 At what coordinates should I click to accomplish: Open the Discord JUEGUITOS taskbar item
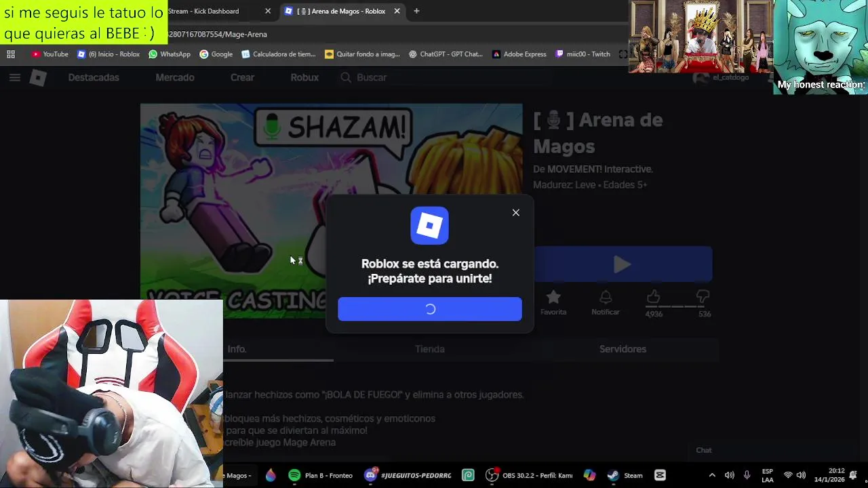tap(408, 475)
